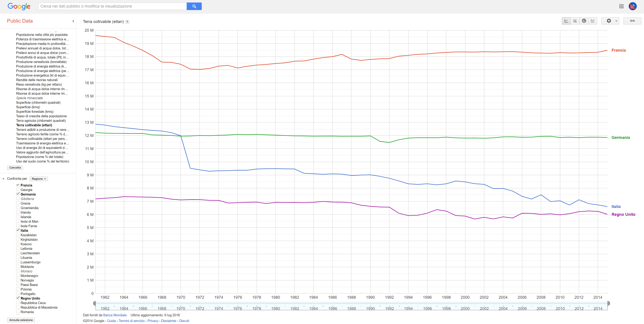Open the settings gear menu
The image size is (644, 324).
pos(610,21)
